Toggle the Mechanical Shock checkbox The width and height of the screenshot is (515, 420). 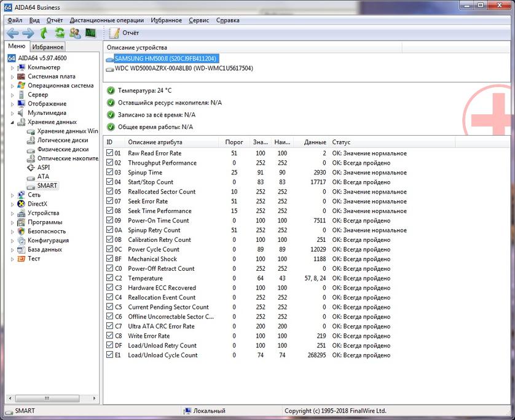[110, 259]
